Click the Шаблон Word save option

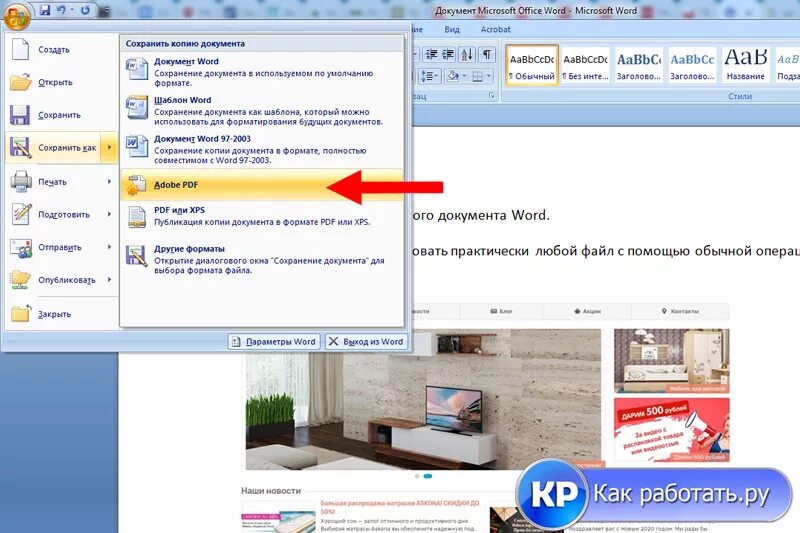click(x=262, y=110)
